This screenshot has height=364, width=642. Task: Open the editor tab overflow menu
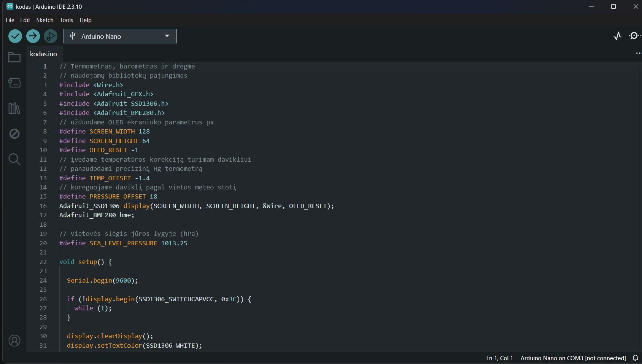[639, 53]
